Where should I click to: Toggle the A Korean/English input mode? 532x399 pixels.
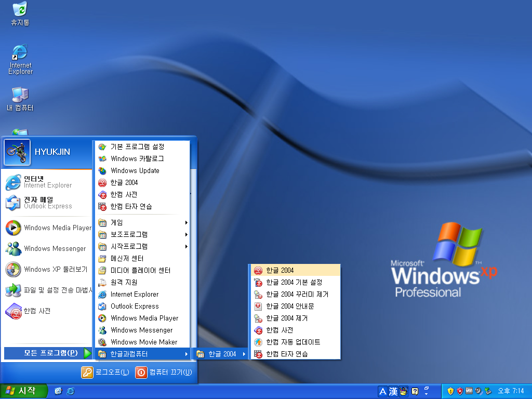tap(383, 392)
